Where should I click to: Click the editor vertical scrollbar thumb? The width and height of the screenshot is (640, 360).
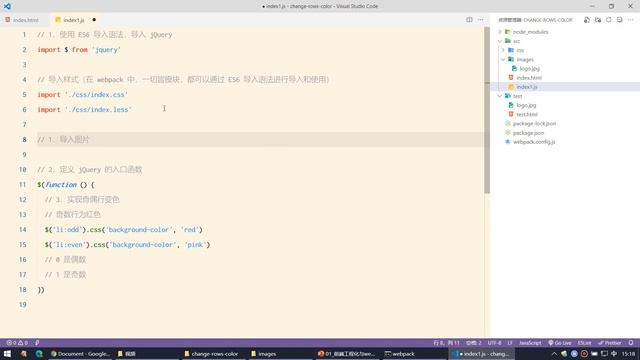[487, 110]
